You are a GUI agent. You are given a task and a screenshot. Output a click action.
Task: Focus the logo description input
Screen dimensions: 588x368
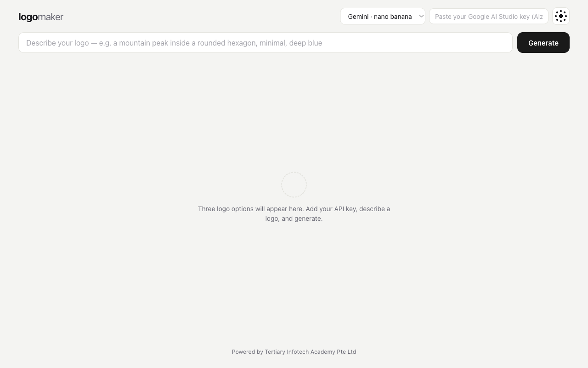266,43
